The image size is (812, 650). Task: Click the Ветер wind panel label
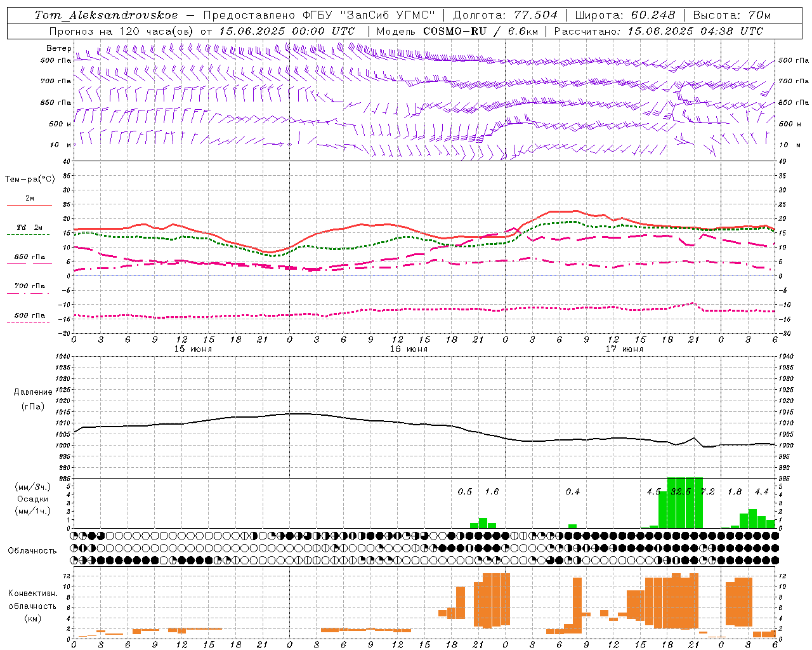coord(59,48)
